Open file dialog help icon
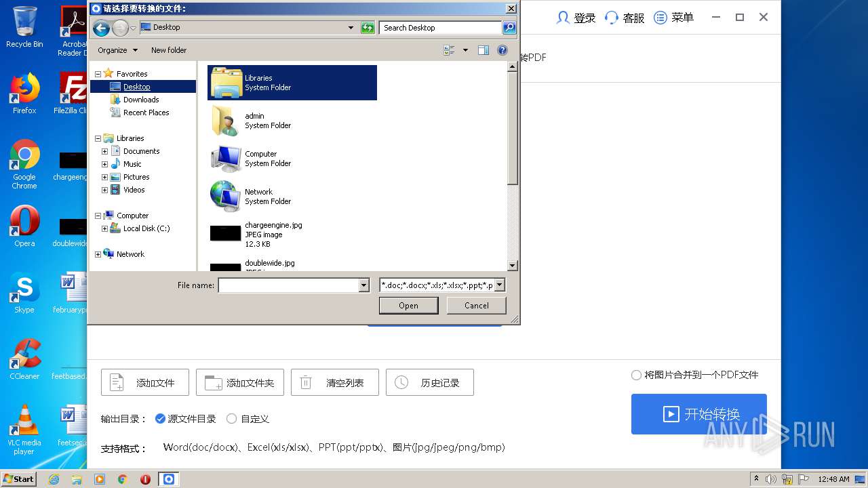 point(502,50)
